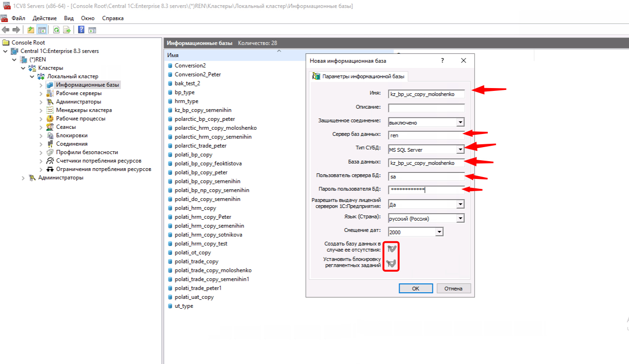Image resolution: width=629 pixels, height=364 pixels.
Task: Click the Описание input field
Action: coord(426,107)
